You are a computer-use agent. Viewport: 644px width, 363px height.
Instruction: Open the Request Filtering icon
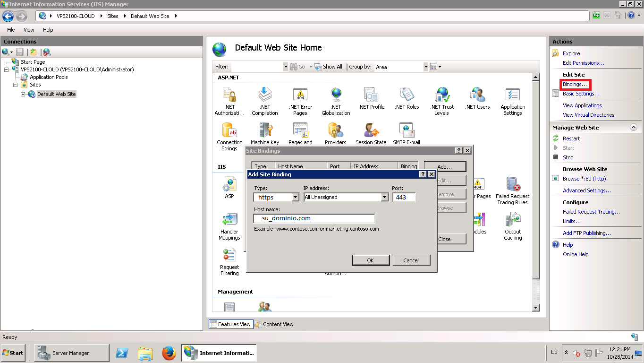(x=229, y=261)
